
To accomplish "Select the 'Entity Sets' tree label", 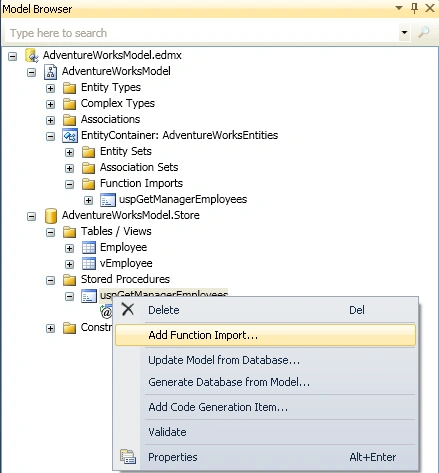I will click(x=126, y=151).
